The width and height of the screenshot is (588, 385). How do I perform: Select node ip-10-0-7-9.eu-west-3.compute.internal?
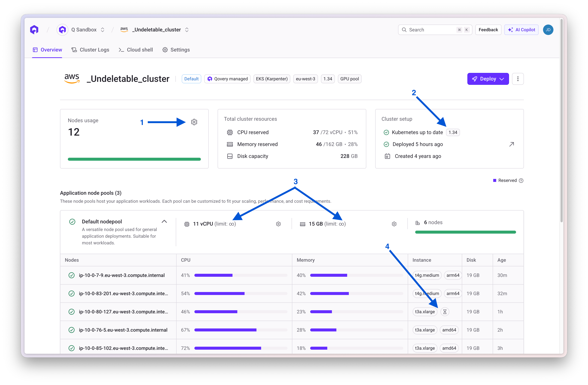click(x=122, y=275)
